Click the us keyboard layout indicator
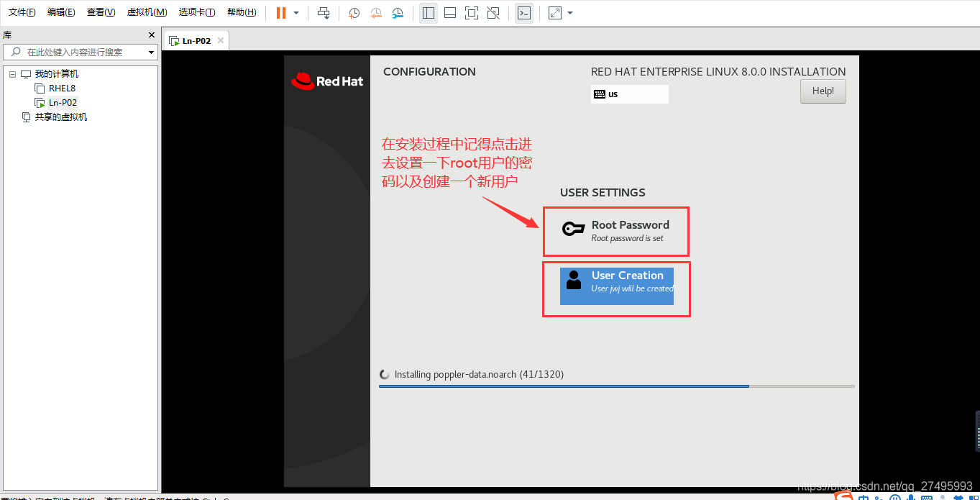Image resolution: width=980 pixels, height=500 pixels. (630, 94)
